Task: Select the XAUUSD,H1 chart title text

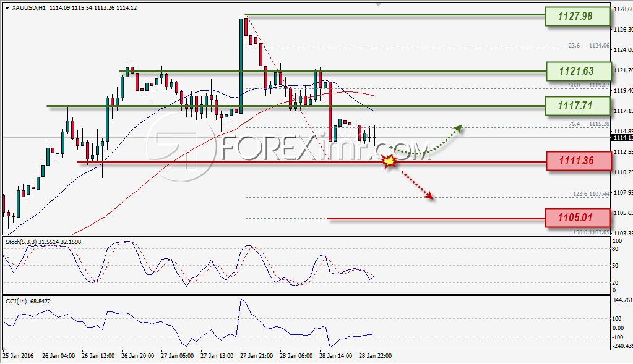Action: [x=29, y=7]
